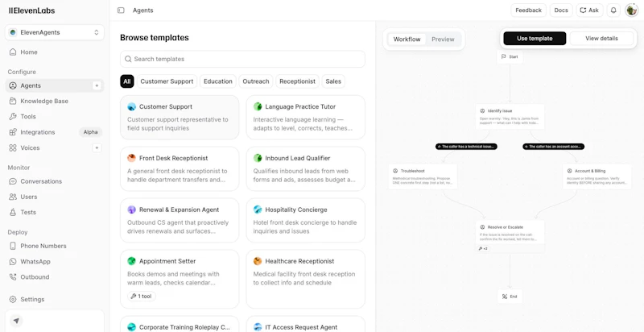Screen dimensions: 644x332
Task: Filter templates by Receptionist
Action: (x=297, y=81)
